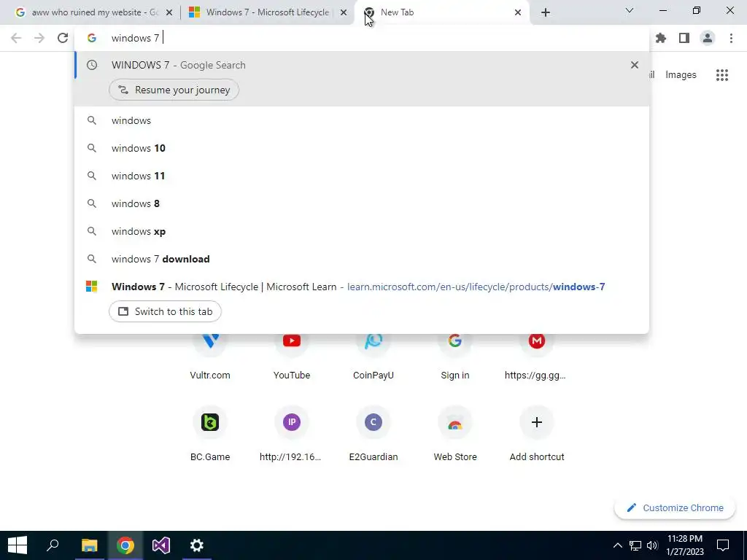Click Resume your journey chip
The height and width of the screenshot is (560, 747).
[174, 90]
